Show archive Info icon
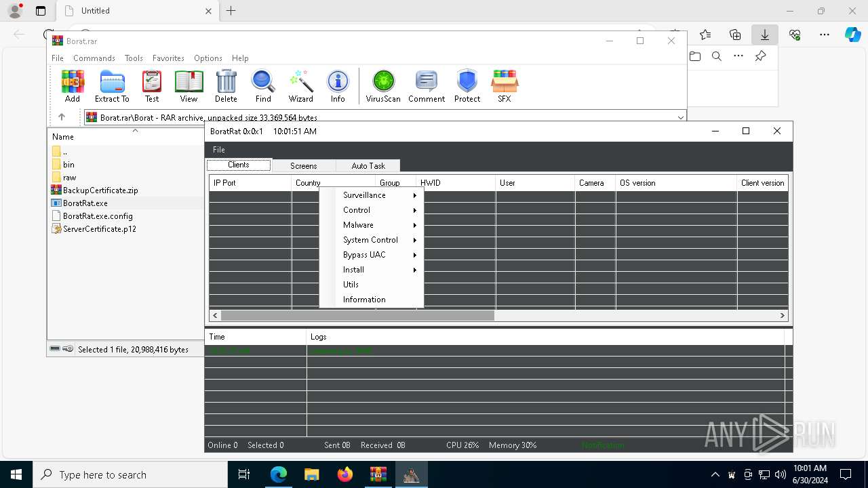This screenshot has height=488, width=868. tap(338, 86)
